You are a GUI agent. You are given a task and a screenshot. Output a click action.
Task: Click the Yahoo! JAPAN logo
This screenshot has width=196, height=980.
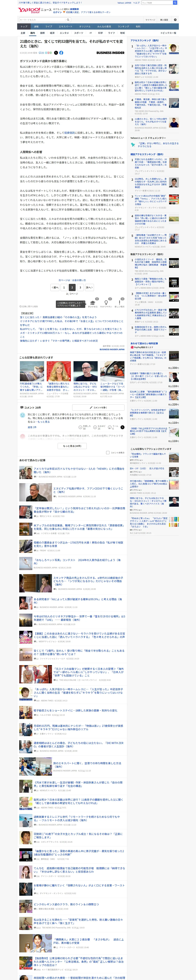tap(29, 10)
